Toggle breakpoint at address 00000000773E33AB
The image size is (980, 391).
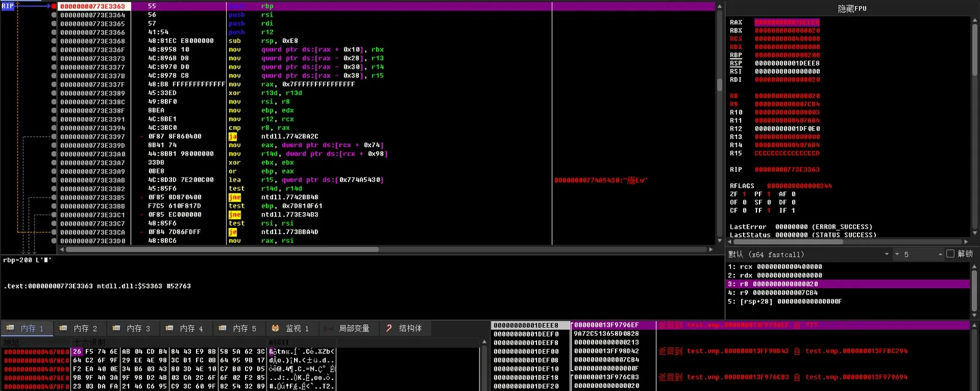tap(54, 180)
